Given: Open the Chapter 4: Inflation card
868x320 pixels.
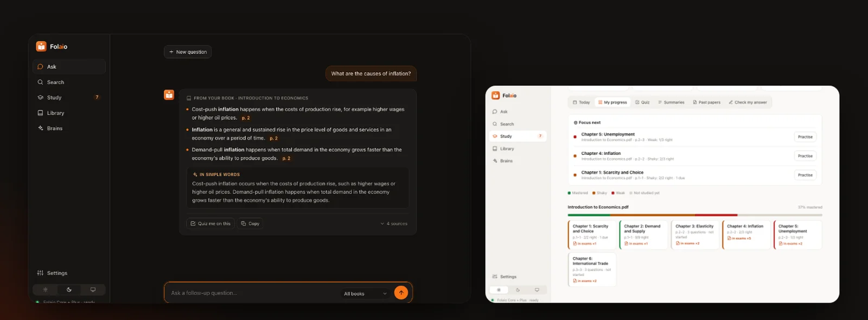Looking at the screenshot, I should (746, 235).
